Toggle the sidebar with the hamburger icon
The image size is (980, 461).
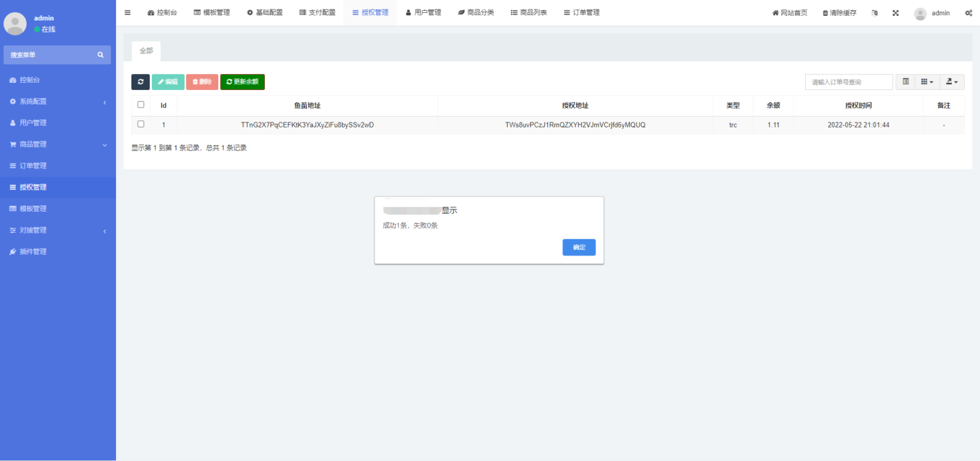point(128,13)
